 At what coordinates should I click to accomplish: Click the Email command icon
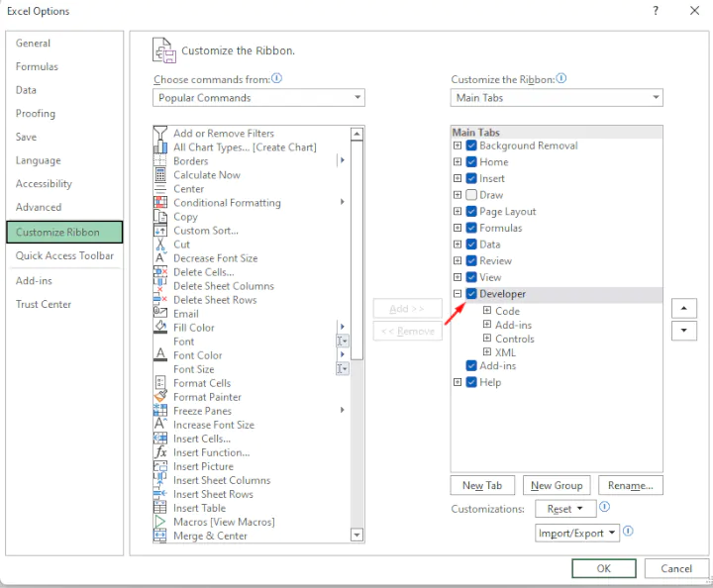[x=160, y=314]
